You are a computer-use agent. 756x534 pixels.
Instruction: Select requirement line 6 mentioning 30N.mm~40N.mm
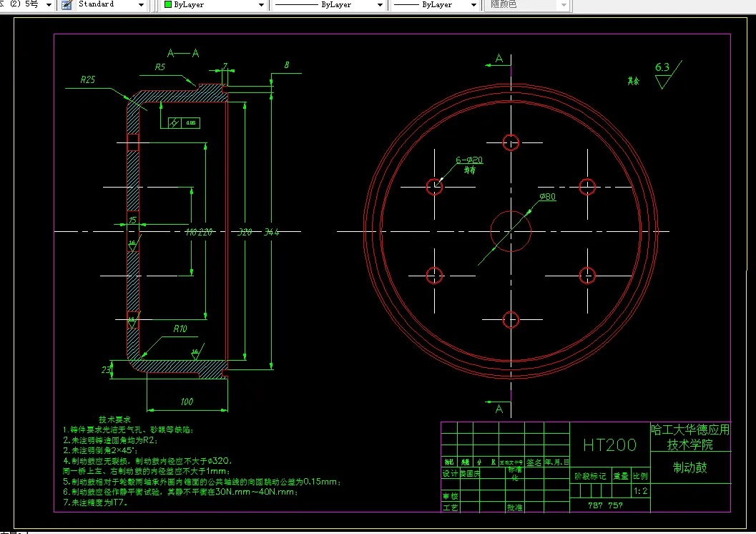click(x=180, y=492)
